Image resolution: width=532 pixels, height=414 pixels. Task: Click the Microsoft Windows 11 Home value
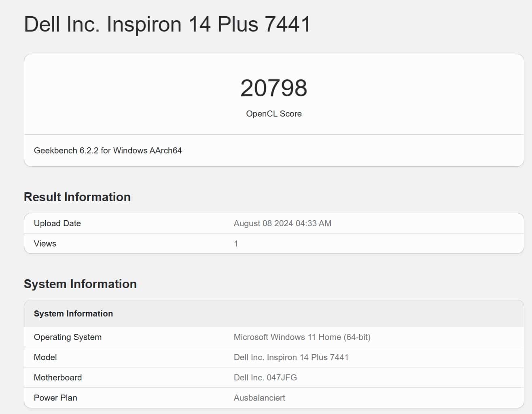click(x=302, y=337)
